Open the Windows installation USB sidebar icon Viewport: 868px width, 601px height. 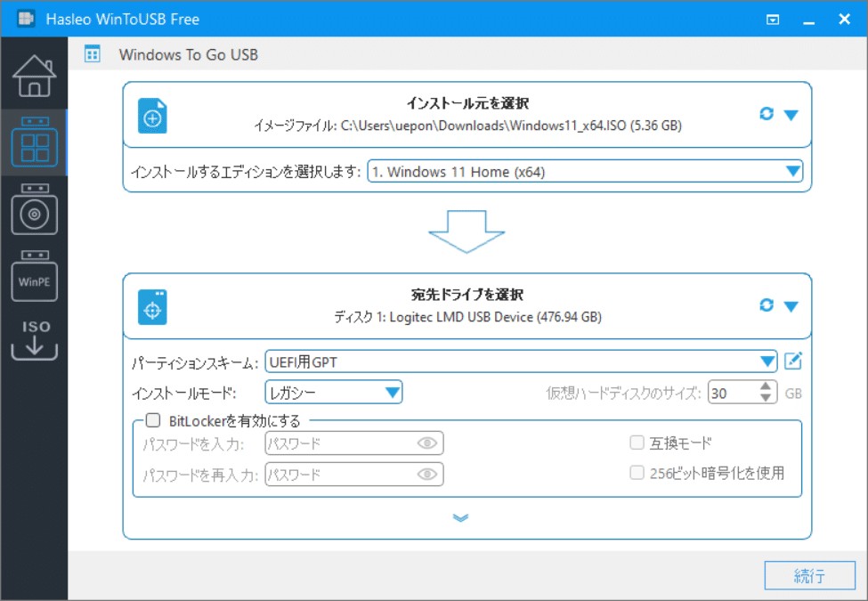click(x=35, y=209)
